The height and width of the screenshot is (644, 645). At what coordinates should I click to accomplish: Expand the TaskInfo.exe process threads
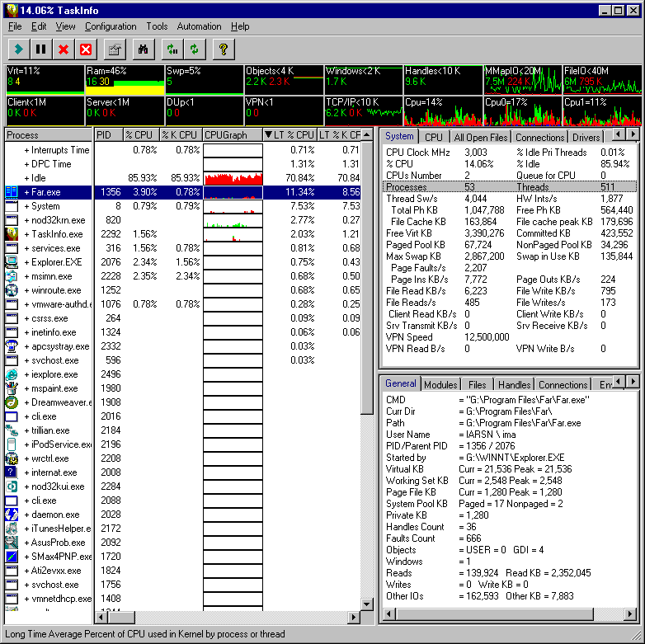coord(26,234)
